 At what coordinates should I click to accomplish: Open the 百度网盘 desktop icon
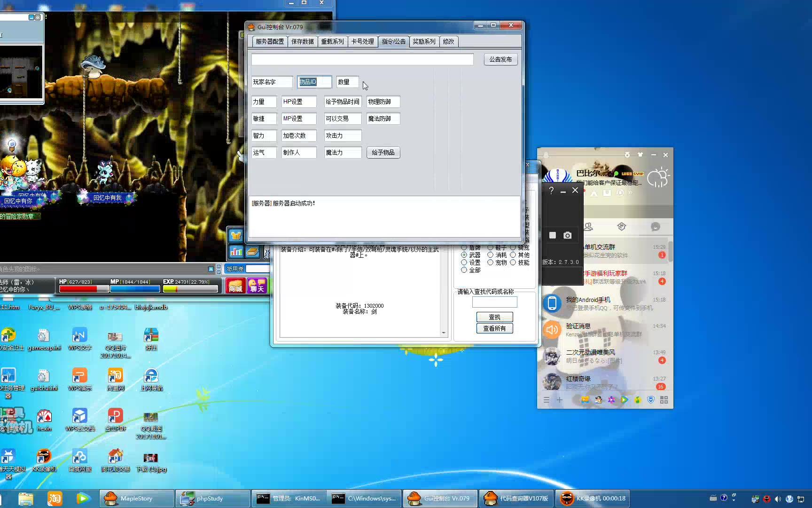(80, 461)
